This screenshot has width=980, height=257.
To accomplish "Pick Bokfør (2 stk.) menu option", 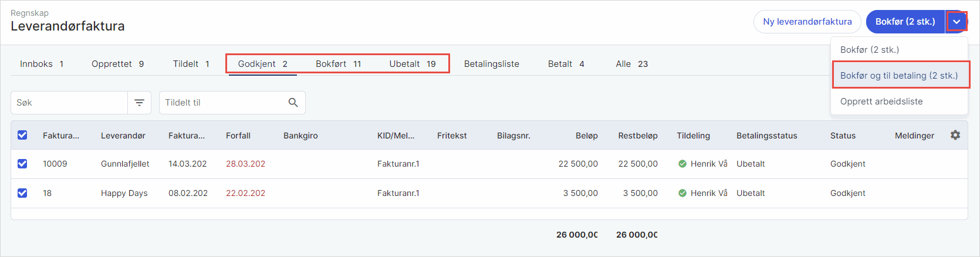I will click(x=870, y=50).
